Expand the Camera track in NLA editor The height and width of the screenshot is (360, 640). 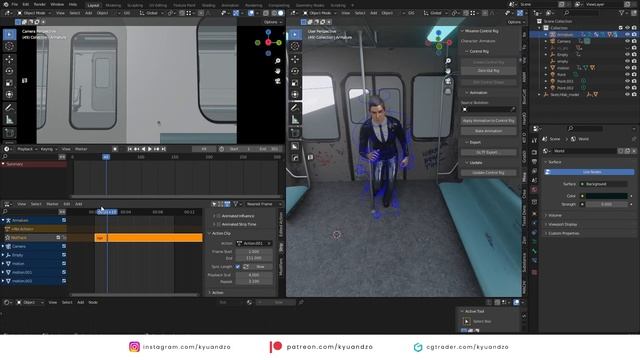coord(3,247)
